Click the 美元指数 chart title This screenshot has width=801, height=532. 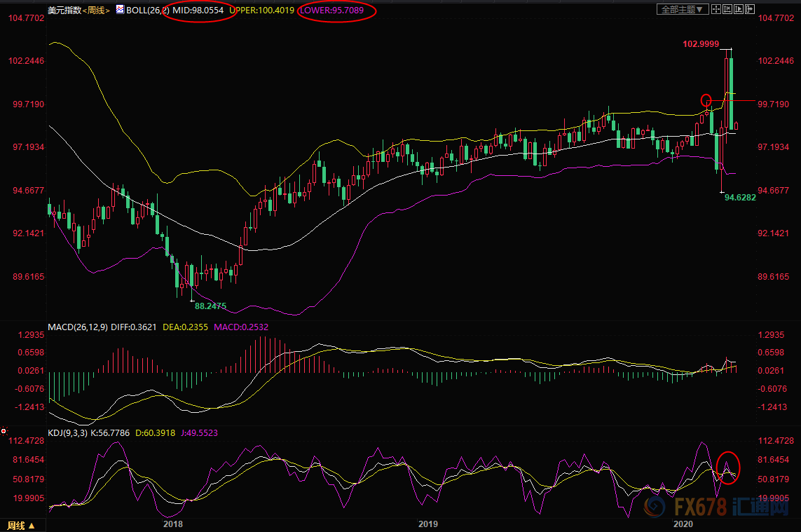click(63, 10)
